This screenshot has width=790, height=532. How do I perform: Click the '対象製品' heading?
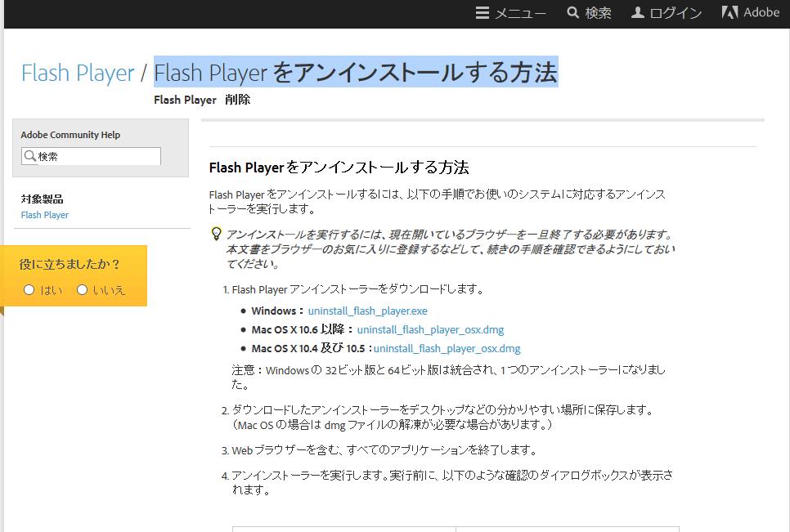pyautogui.click(x=43, y=199)
